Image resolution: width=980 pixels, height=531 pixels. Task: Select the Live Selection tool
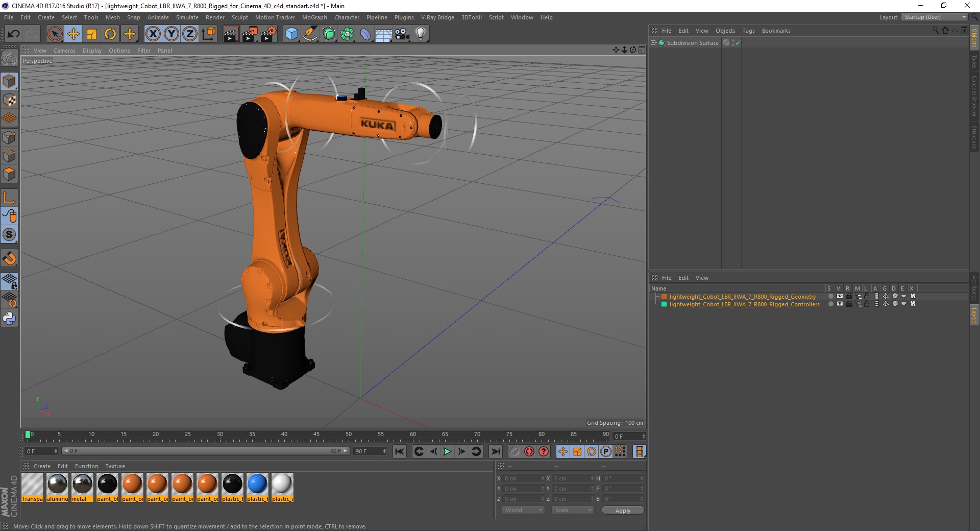tap(55, 34)
